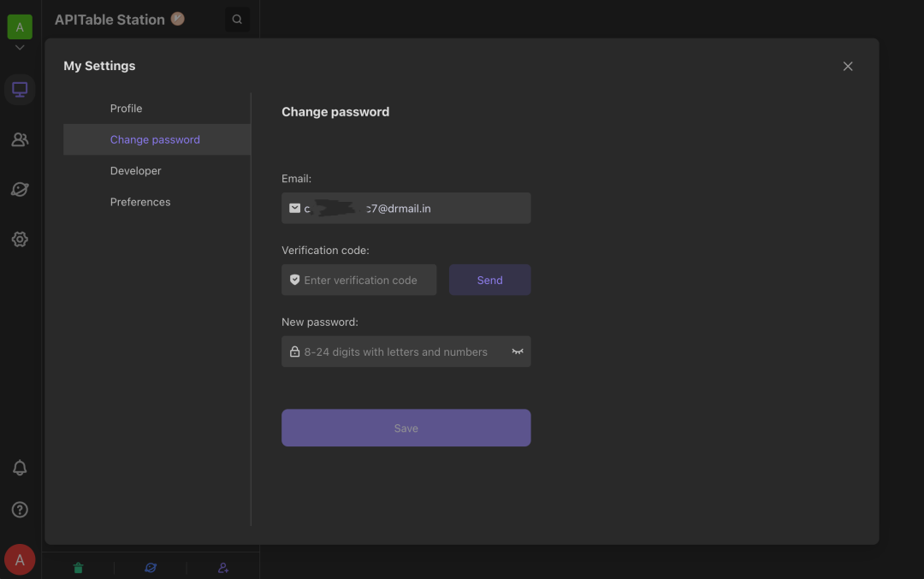Click the Verification code: label
Image resolution: width=924 pixels, height=579 pixels.
tap(325, 251)
